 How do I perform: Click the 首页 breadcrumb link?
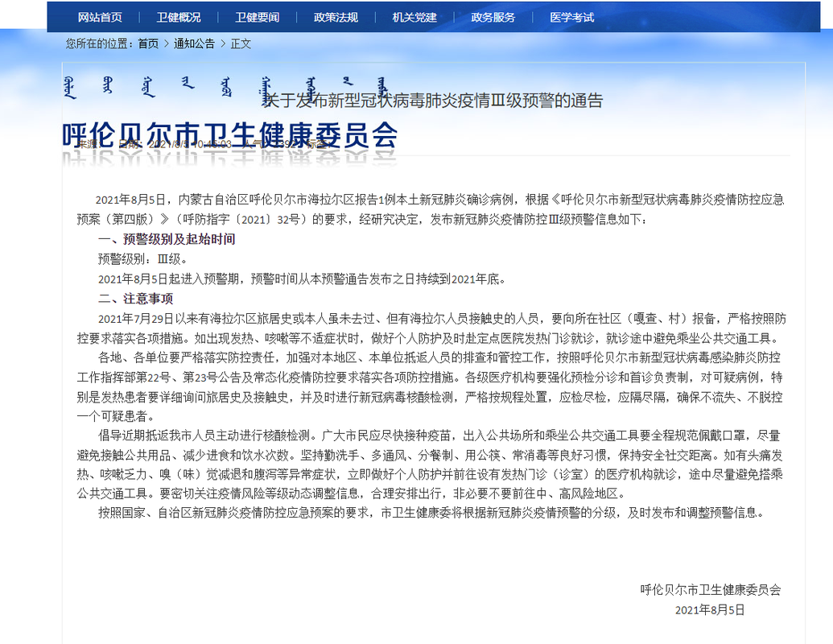click(x=148, y=46)
